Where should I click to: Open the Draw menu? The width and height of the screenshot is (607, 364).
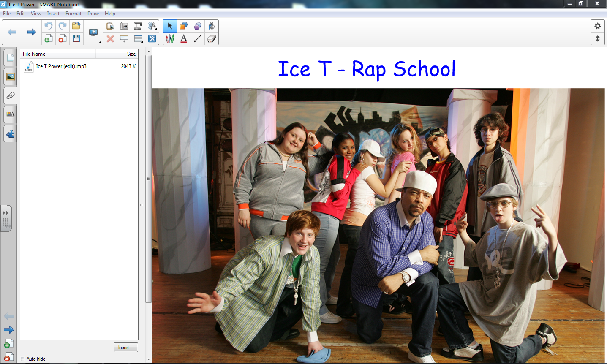(x=93, y=13)
